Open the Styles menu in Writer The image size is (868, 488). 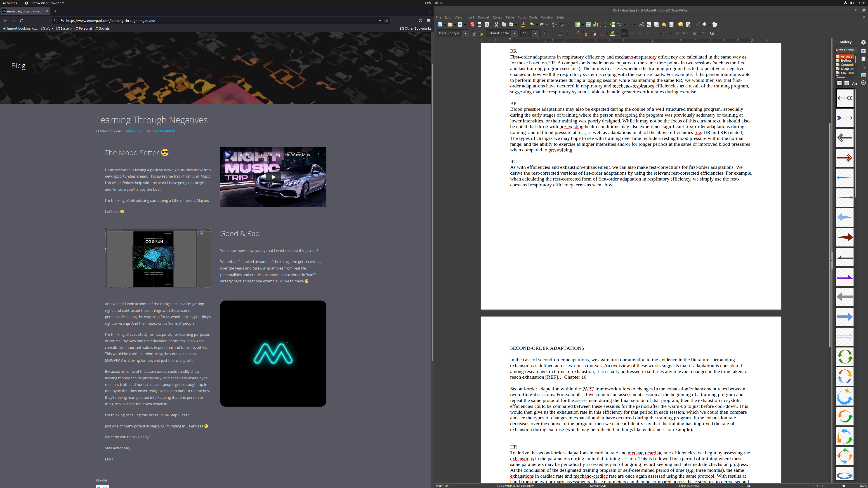pos(497,17)
